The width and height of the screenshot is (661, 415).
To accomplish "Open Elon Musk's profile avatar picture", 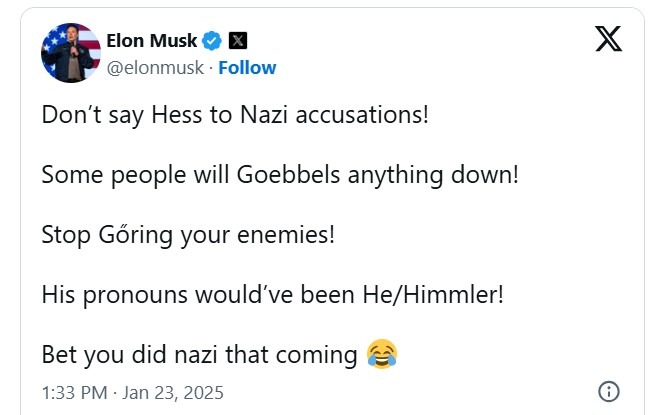I will (x=70, y=53).
